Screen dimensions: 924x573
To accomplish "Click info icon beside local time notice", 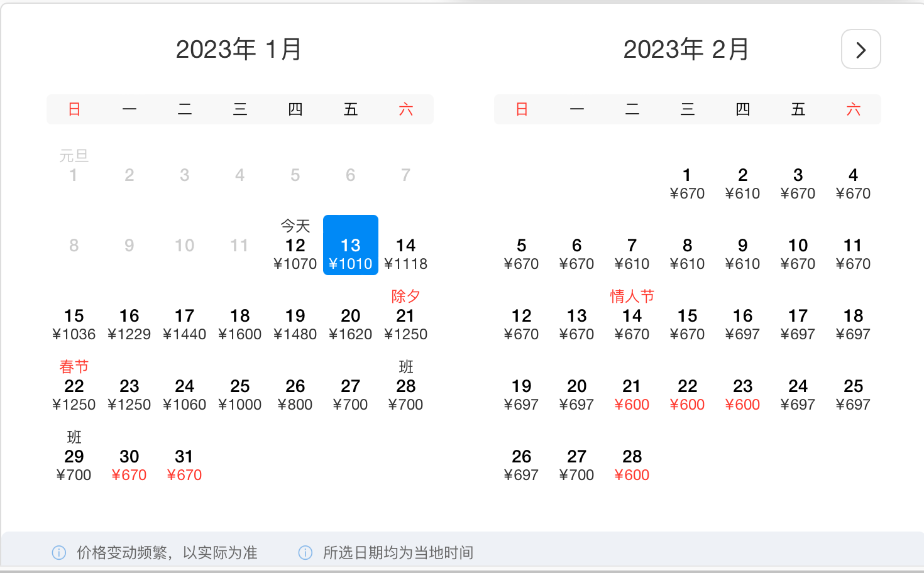I will pos(305,553).
